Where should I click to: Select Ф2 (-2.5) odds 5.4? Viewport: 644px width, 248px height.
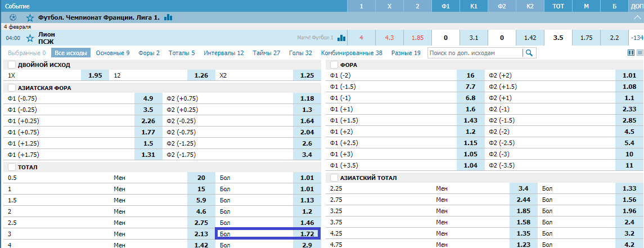pos(629,144)
